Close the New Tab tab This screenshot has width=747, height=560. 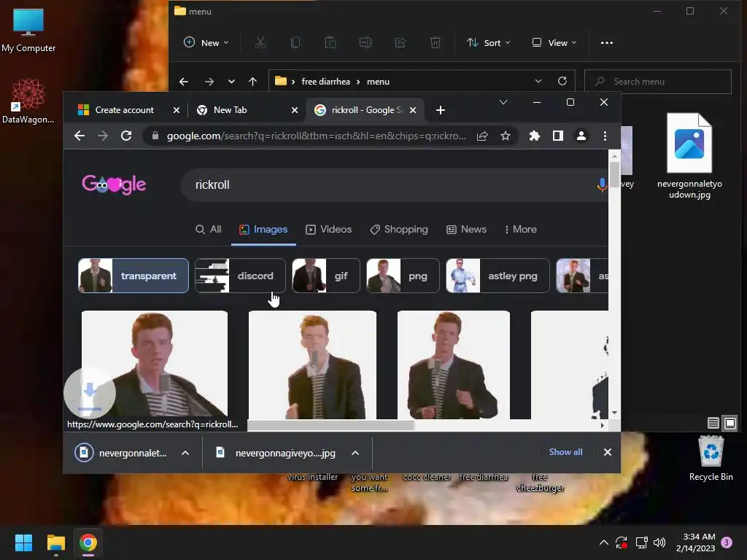click(295, 110)
